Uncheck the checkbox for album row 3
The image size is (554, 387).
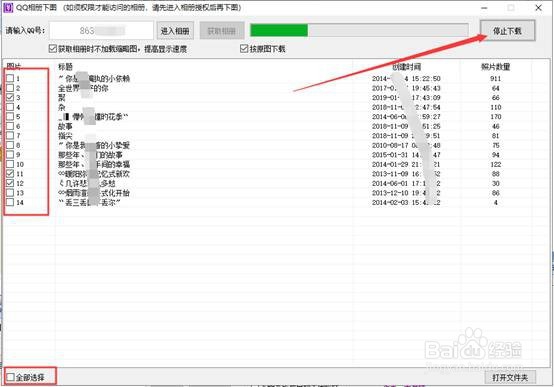pyautogui.click(x=10, y=97)
